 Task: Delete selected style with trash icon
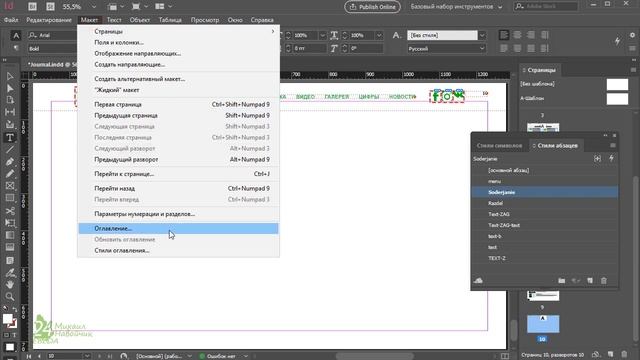(604, 280)
